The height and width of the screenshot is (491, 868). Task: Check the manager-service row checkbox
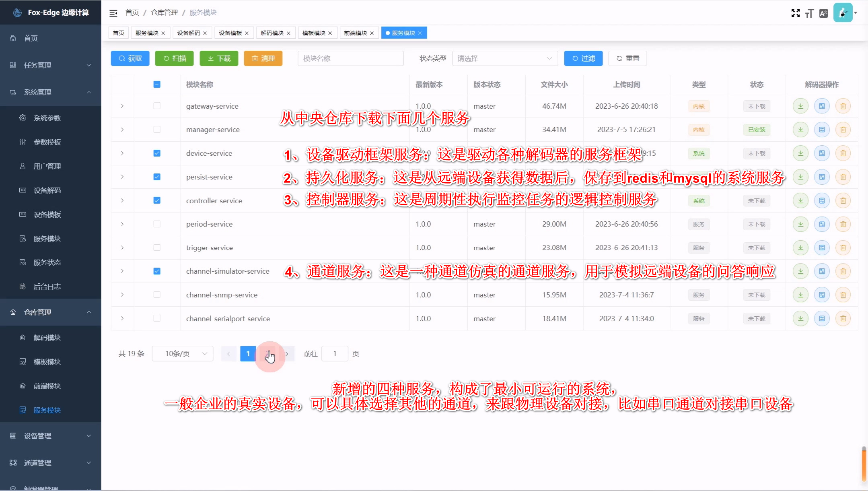(157, 130)
